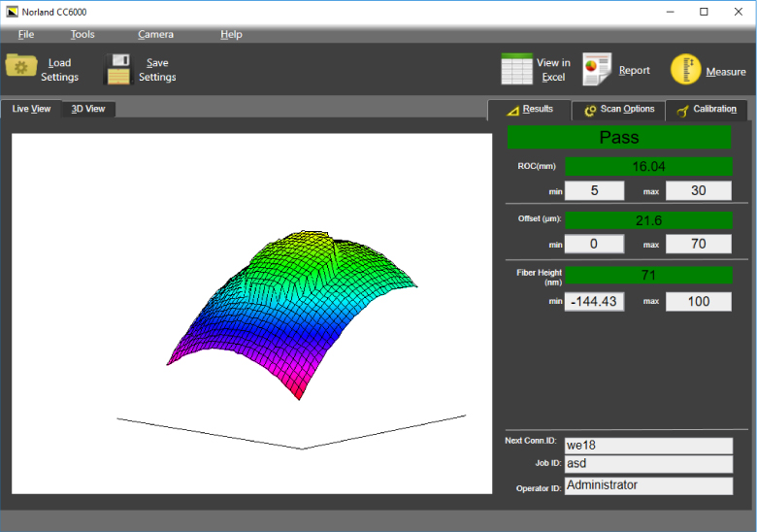Click the Fiber Height min field
This screenshot has width=757, height=532.
594,301
